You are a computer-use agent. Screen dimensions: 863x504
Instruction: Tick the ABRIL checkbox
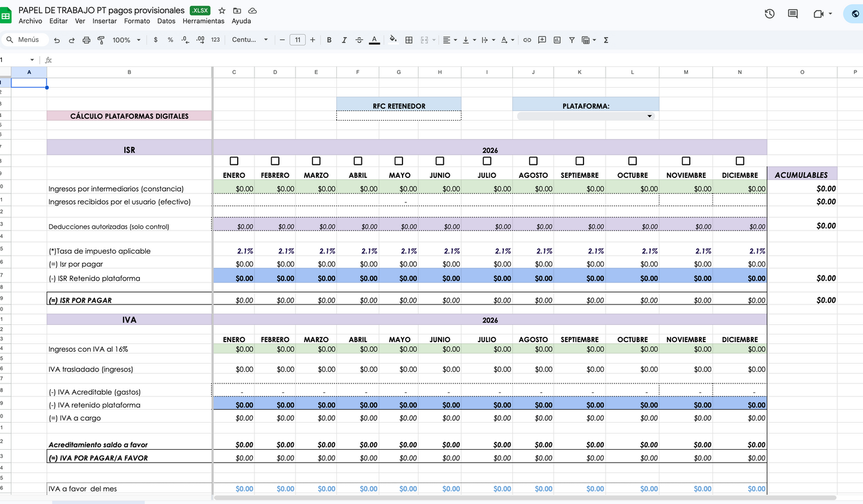(x=358, y=161)
